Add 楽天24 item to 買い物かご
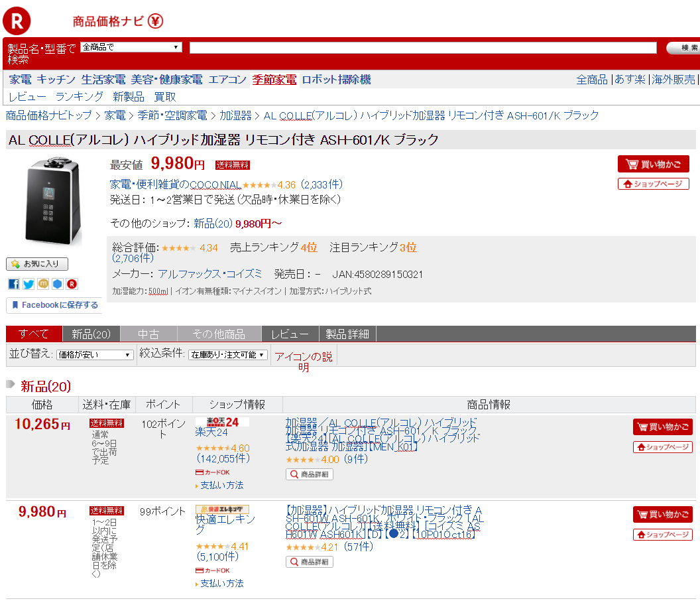This screenshot has width=700, height=603. 662,427
